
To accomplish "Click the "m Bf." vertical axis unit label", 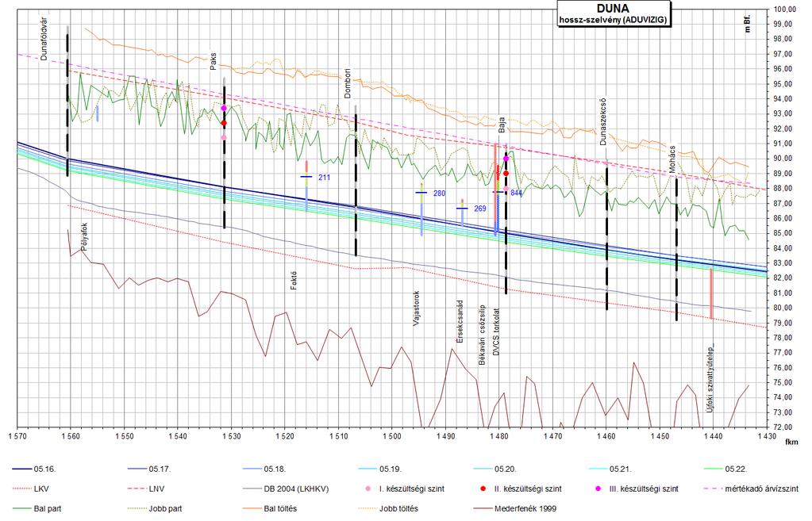I will [747, 24].
